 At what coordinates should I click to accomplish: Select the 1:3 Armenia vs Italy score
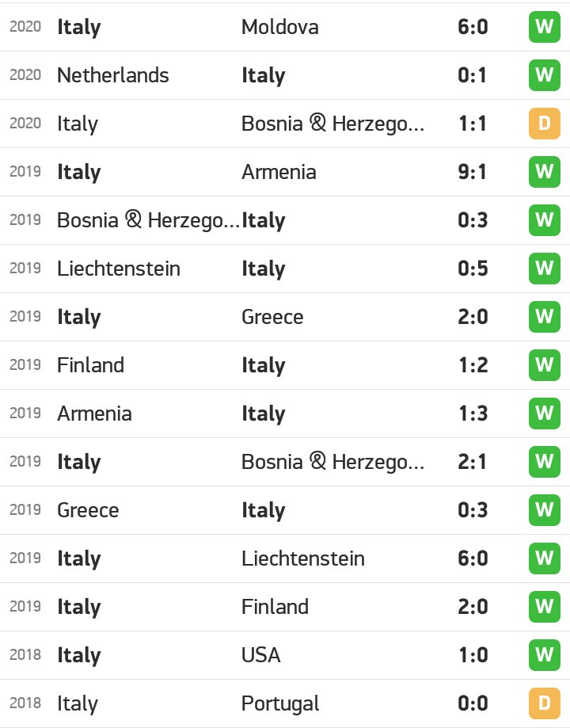(473, 414)
